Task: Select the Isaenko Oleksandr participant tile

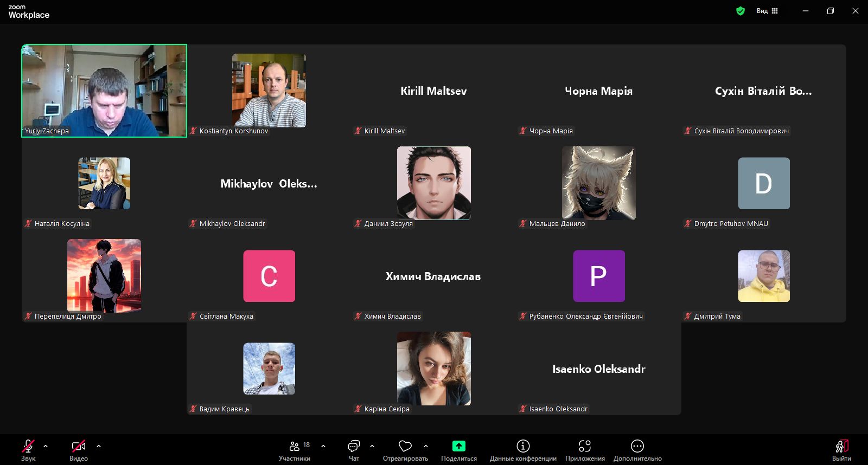Action: [599, 369]
